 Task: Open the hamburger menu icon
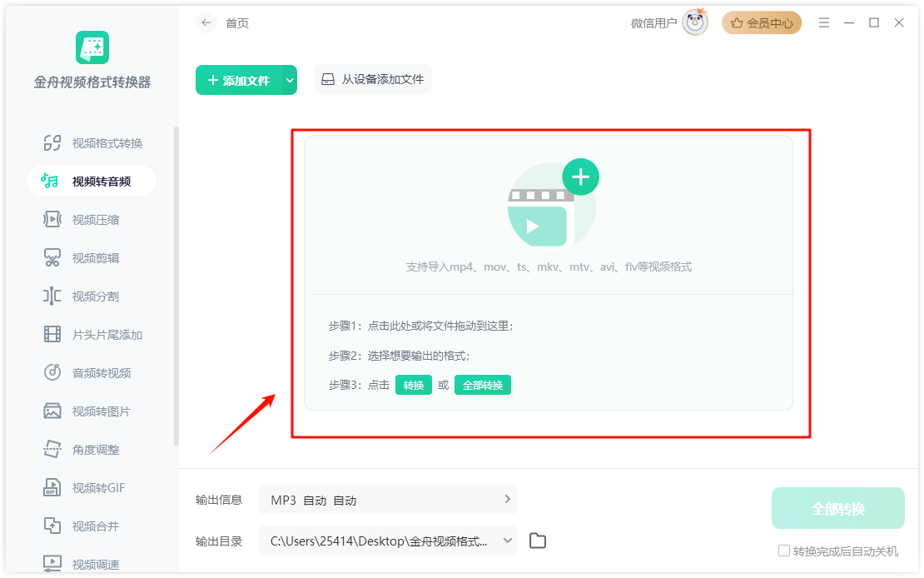[824, 23]
